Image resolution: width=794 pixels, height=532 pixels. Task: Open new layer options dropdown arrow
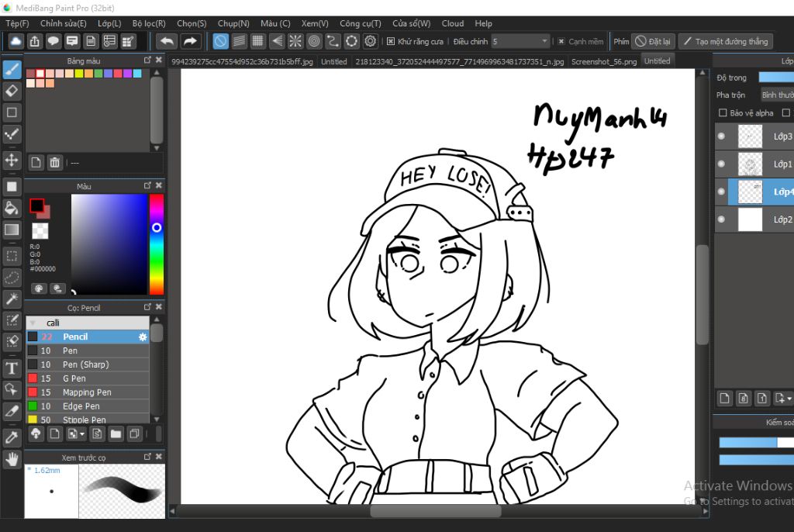pos(789,399)
